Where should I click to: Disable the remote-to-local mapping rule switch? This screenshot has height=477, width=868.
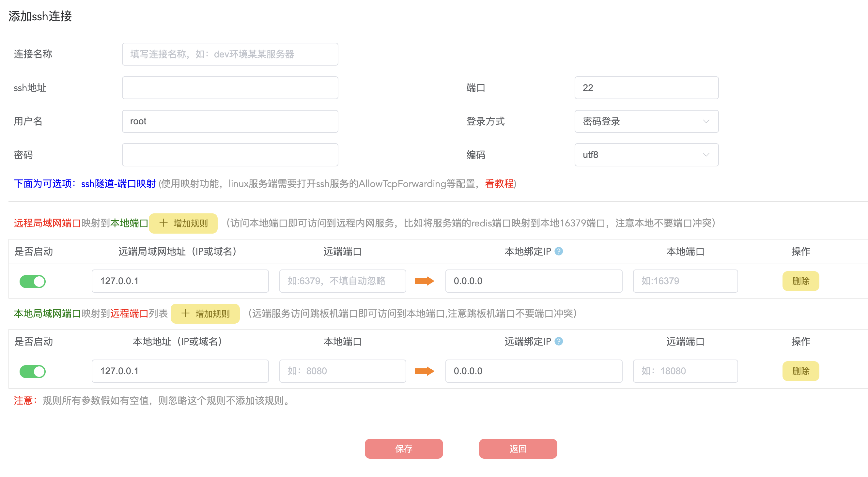pos(33,281)
